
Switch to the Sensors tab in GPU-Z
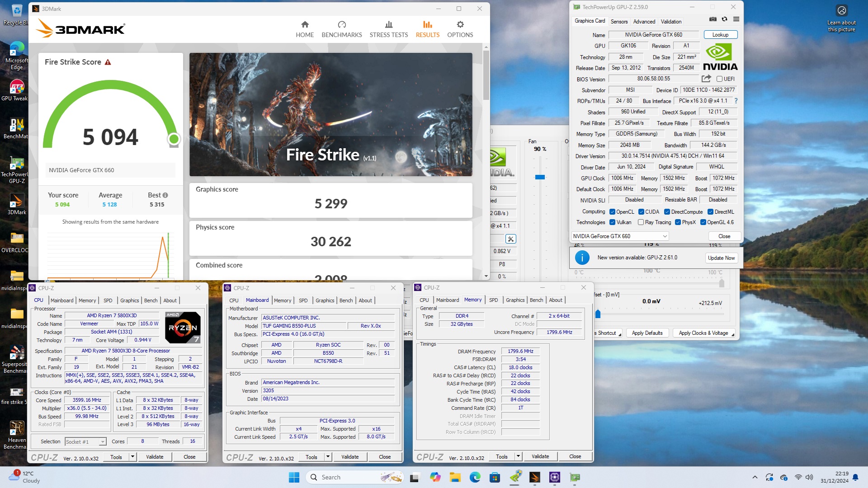[619, 21]
